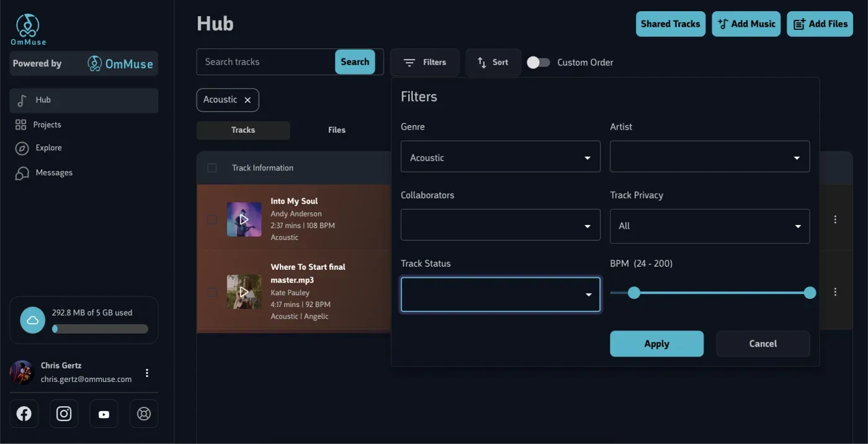Click the OmMuse logo at top left
The width and height of the screenshot is (868, 444).
(x=28, y=29)
